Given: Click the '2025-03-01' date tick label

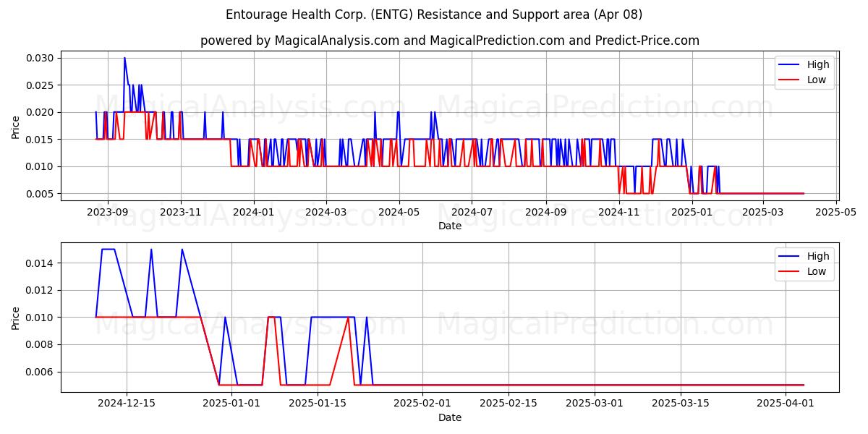Looking at the screenshot, I should tap(595, 404).
